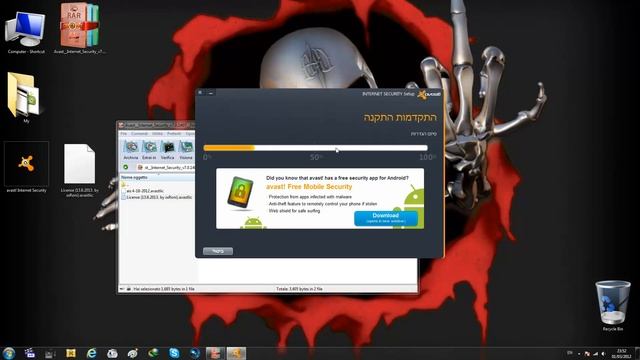
Task: Open Skype from the taskbar
Action: 174,353
